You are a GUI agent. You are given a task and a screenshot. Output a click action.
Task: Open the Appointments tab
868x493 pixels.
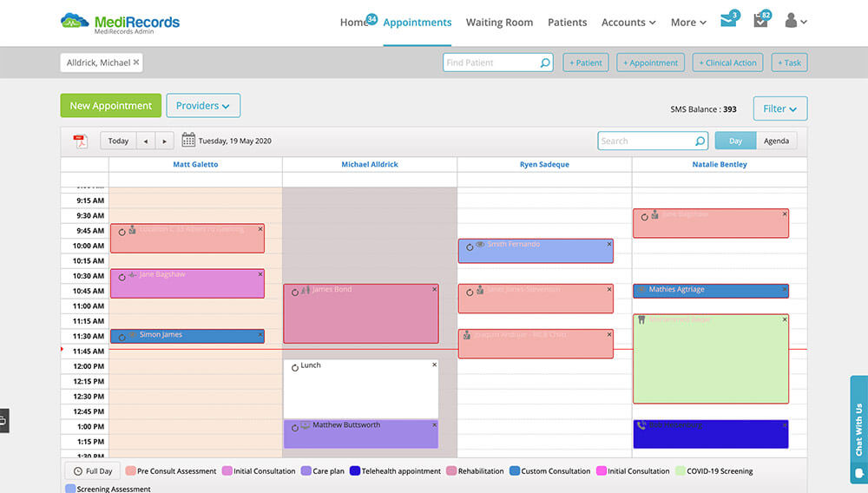point(418,22)
